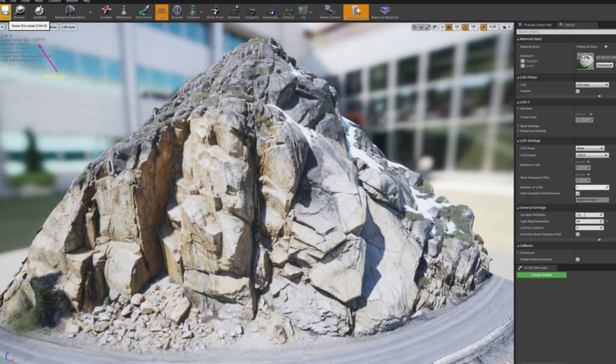Expand the Build Settings row
The height and width of the screenshot is (364, 616).
519,126
